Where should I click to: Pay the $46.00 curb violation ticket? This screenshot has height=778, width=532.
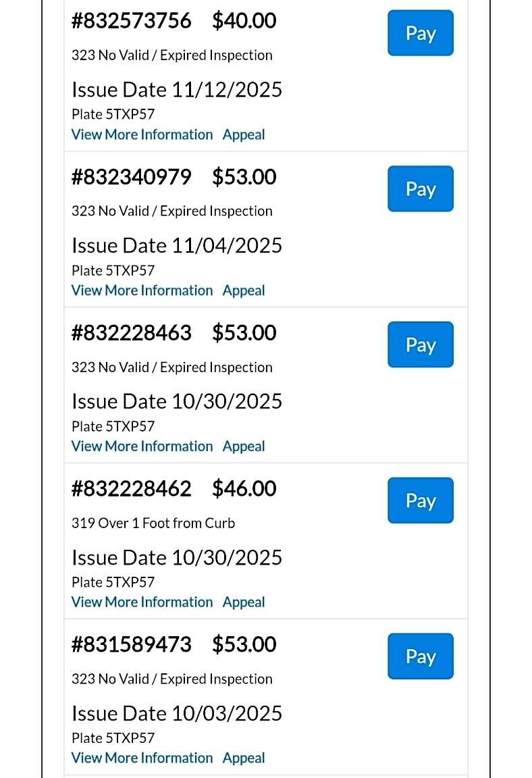(420, 500)
